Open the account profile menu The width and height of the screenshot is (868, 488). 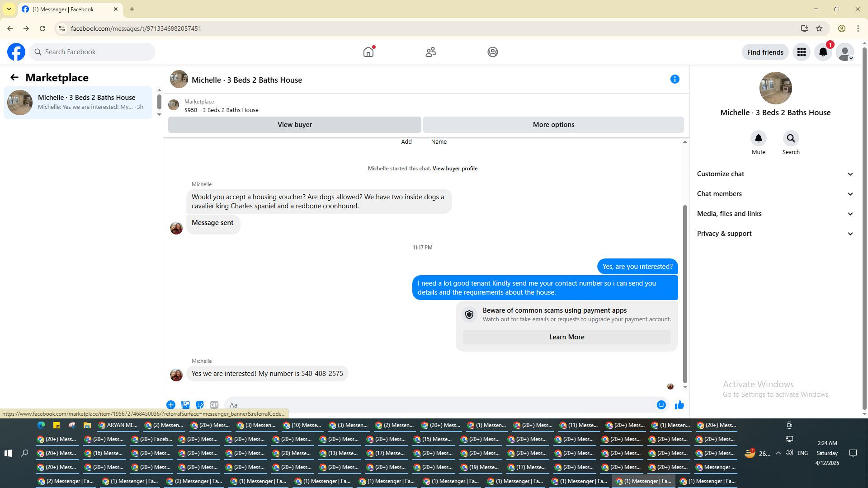845,52
